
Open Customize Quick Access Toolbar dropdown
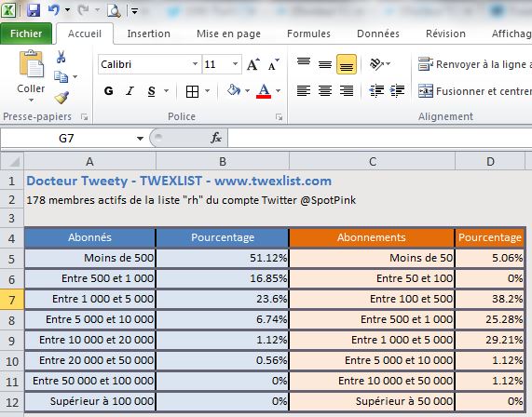tap(134, 11)
